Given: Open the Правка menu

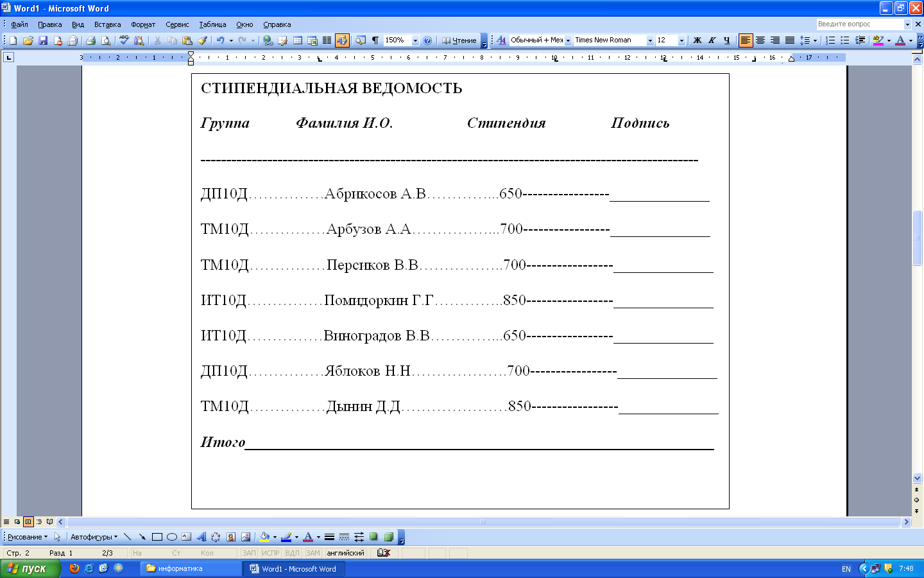Looking at the screenshot, I should (x=49, y=24).
